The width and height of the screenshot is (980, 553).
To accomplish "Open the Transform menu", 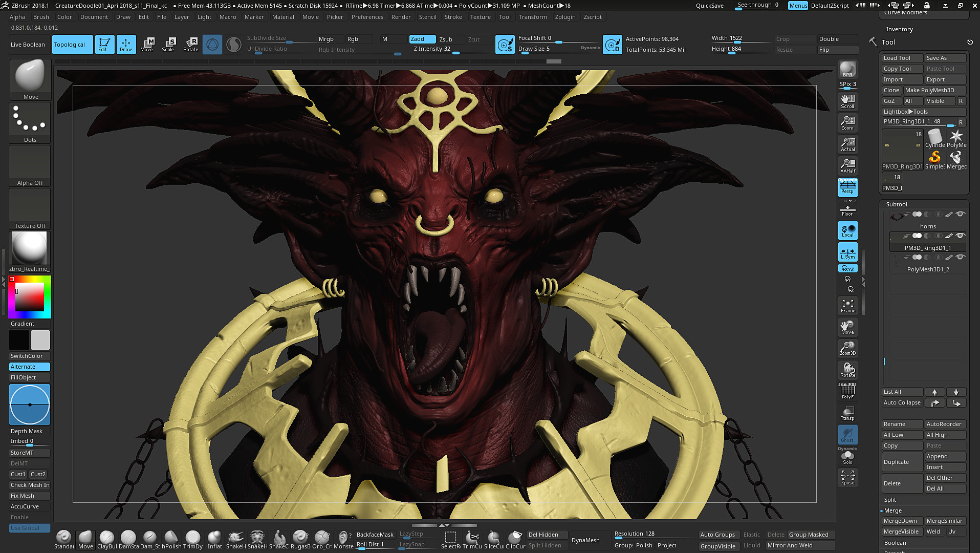I will point(532,17).
